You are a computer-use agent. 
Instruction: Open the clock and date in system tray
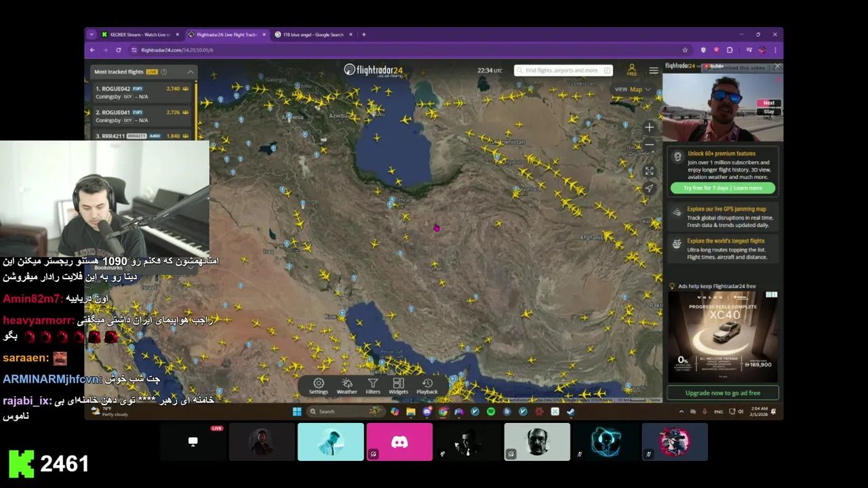click(x=757, y=411)
